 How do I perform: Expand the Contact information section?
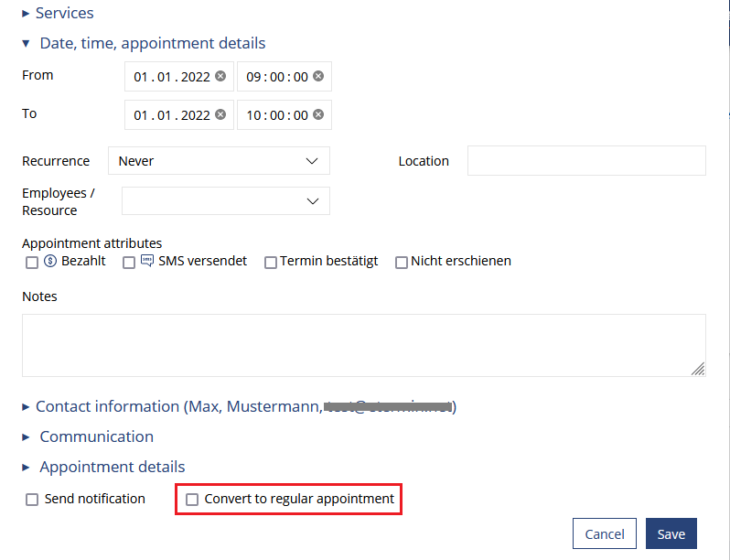click(239, 407)
